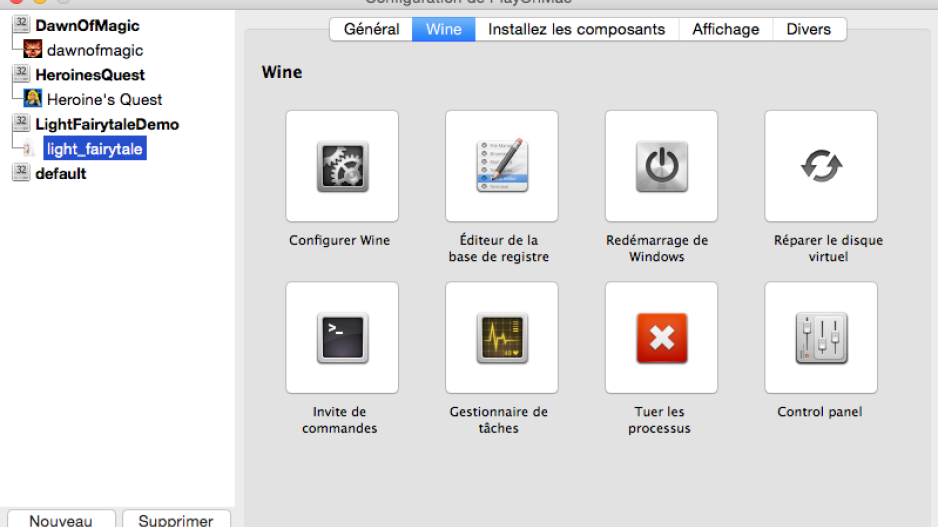
Task: Click the Redémarrage de Windows power icon
Action: click(662, 166)
